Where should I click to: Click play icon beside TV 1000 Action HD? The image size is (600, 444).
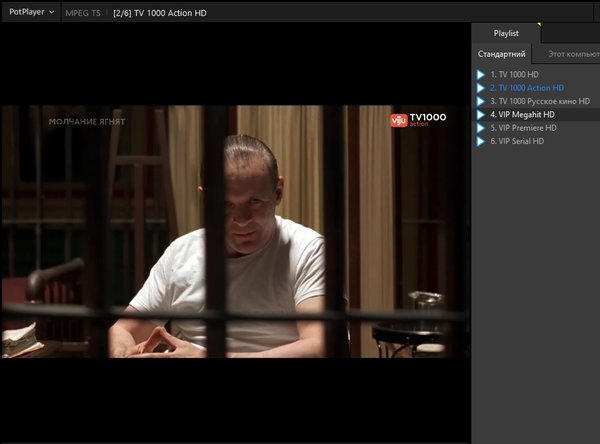tap(481, 88)
